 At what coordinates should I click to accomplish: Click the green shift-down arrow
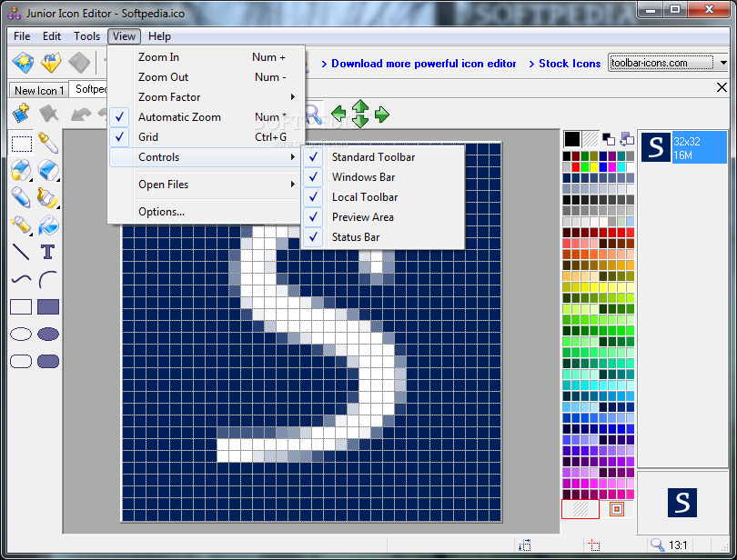point(360,121)
